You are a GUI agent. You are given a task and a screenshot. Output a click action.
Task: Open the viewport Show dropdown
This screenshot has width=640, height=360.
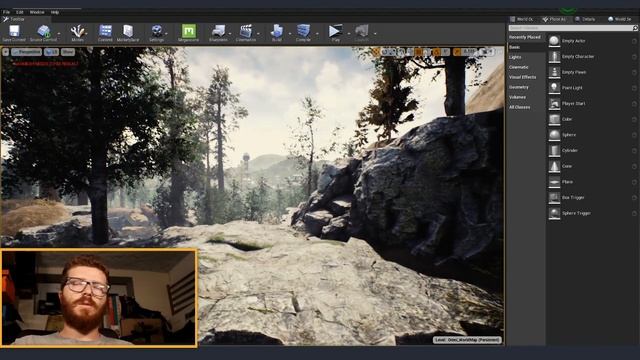pos(68,52)
